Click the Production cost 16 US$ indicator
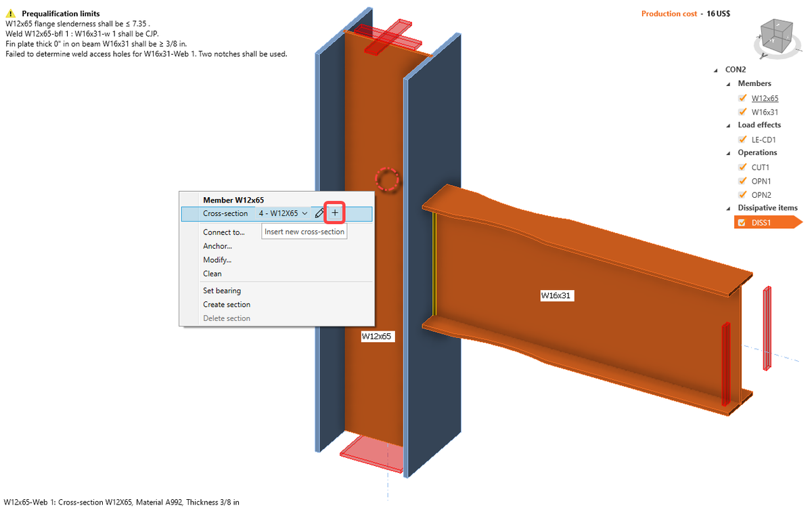812x508 pixels. pyautogui.click(x=687, y=13)
